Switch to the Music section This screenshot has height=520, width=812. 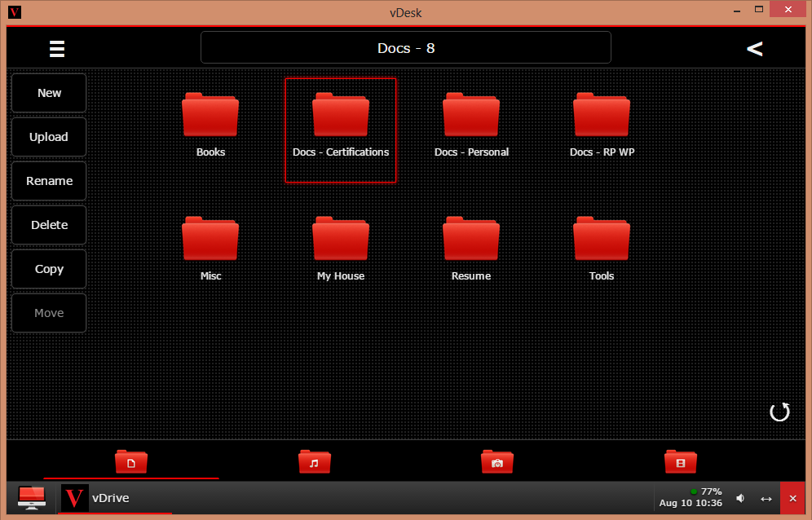pos(314,461)
